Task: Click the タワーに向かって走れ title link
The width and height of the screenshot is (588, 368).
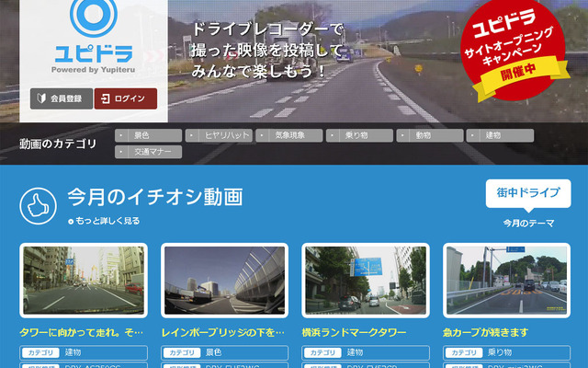Action: [82, 332]
